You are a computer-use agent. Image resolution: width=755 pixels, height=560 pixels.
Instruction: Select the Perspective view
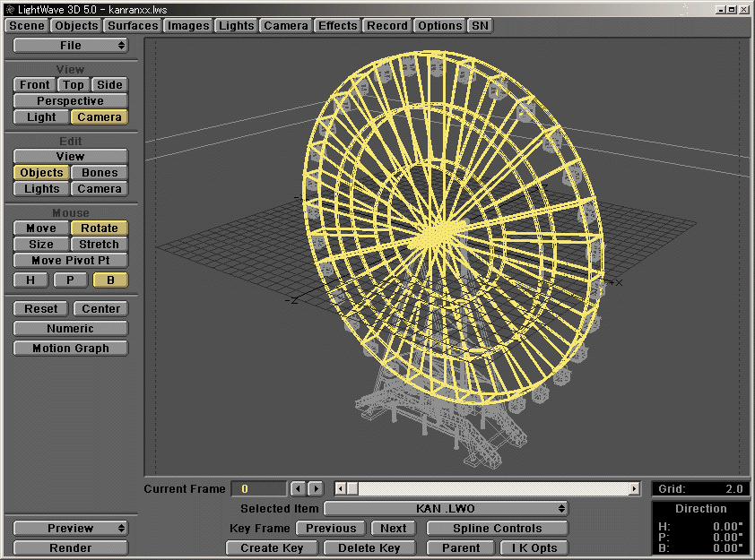tap(70, 100)
